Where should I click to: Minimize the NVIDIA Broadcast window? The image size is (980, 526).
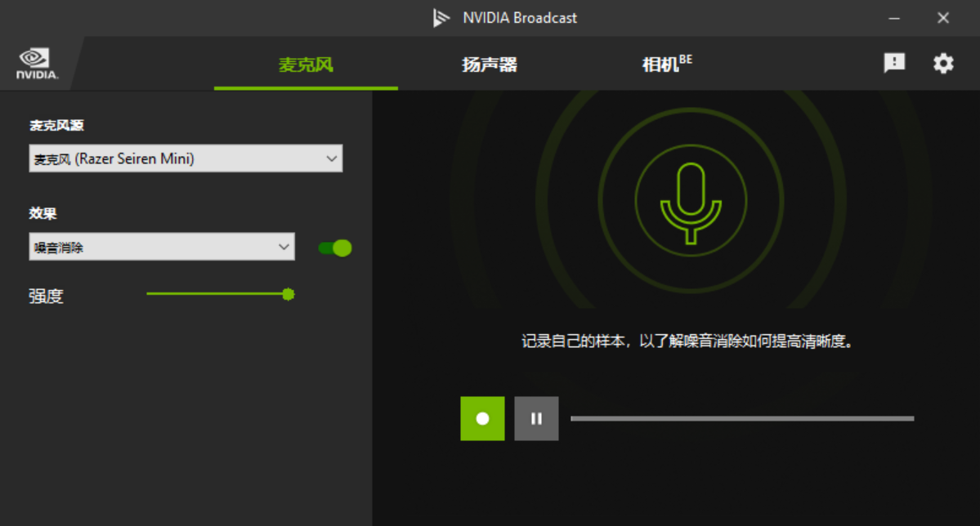[894, 18]
